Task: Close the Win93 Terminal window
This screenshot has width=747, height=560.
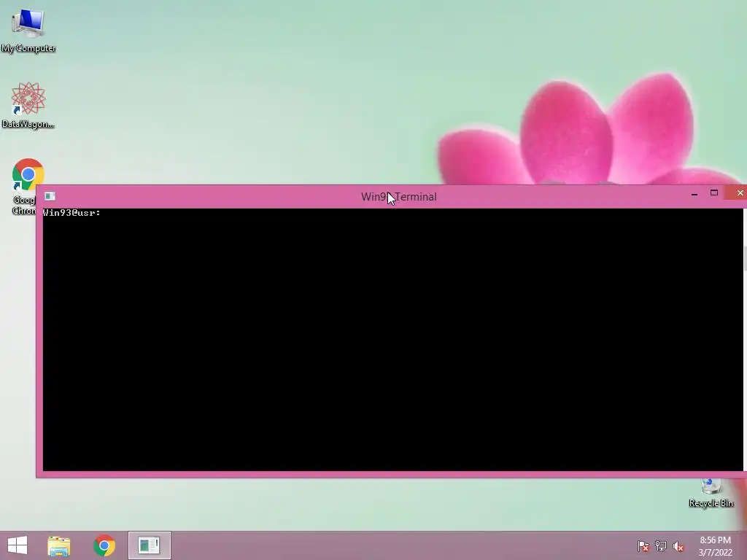Action: coord(740,192)
